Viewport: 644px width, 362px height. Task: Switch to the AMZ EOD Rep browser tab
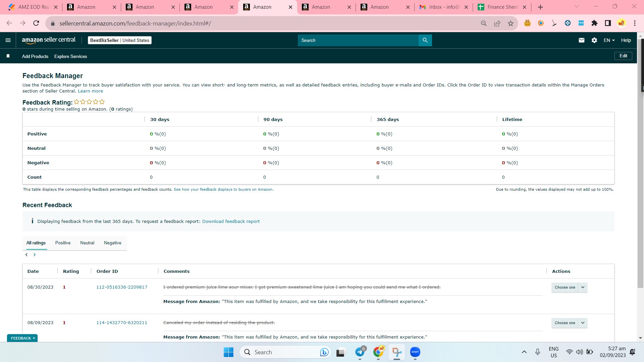33,7
